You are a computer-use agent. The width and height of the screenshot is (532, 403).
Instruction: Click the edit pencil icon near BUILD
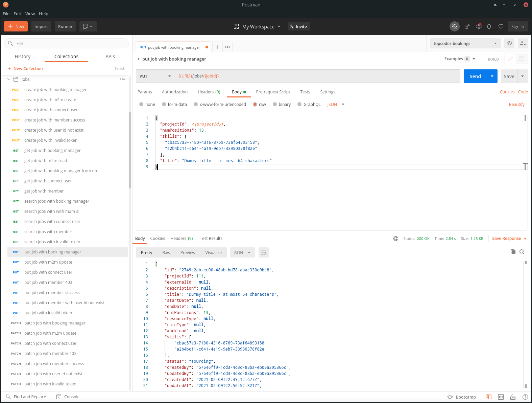(x=510, y=59)
